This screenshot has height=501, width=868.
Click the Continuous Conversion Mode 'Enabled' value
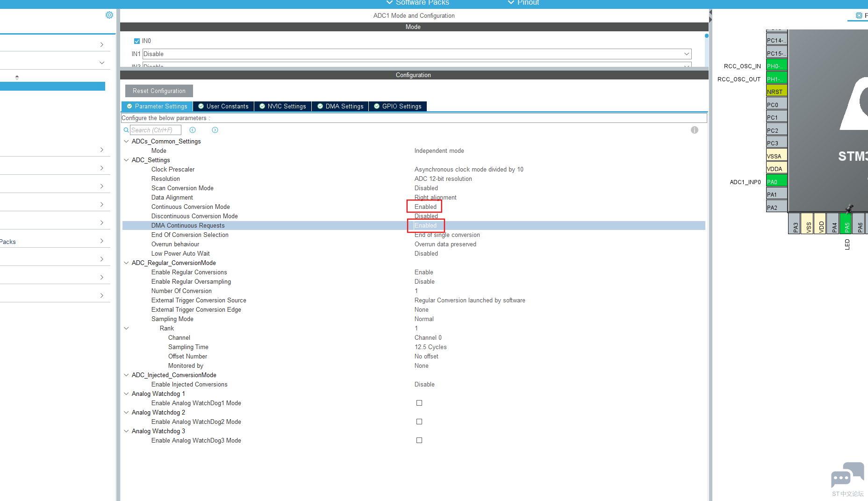[x=425, y=207]
